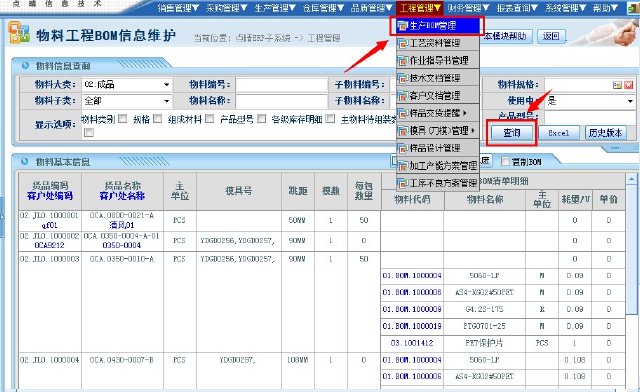Click the 物料编号 input field
640x392 pixels.
coord(282,85)
